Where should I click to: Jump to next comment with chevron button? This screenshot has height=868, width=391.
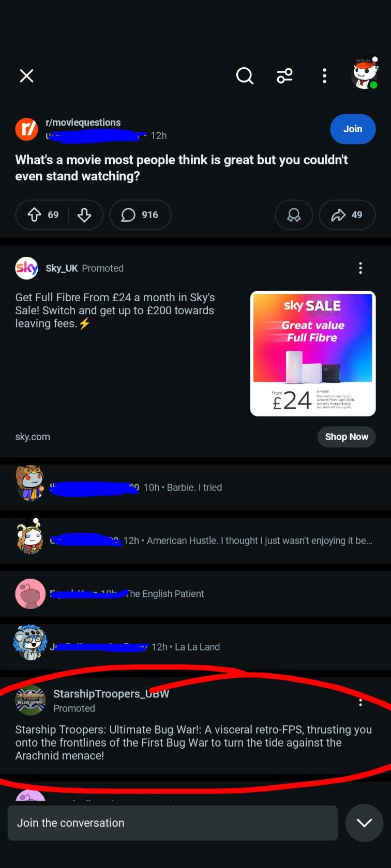pos(364,823)
